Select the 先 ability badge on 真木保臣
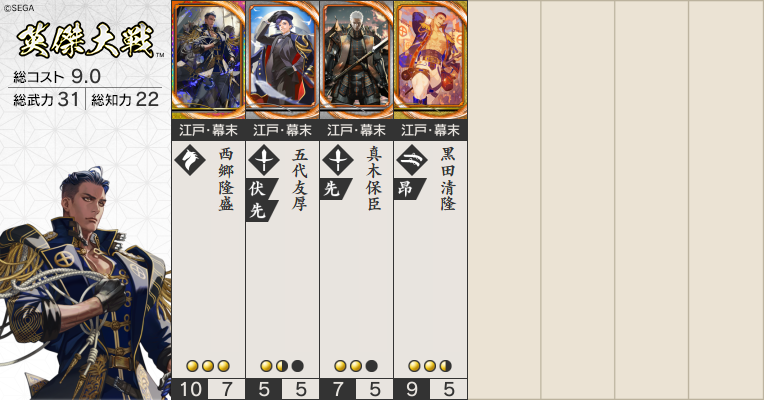Screen dimensions: 764x400 pyautogui.click(x=335, y=189)
